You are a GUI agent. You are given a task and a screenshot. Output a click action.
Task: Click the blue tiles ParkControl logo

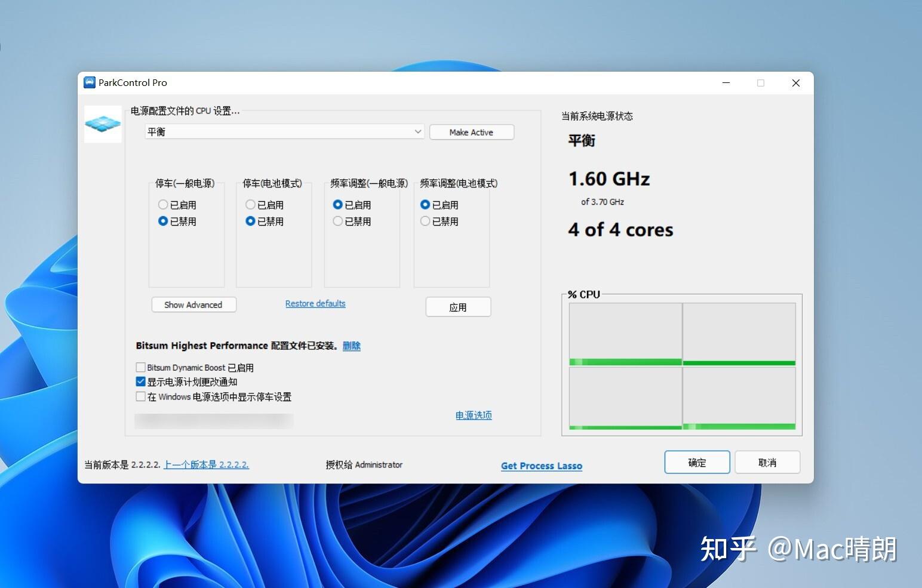[103, 124]
